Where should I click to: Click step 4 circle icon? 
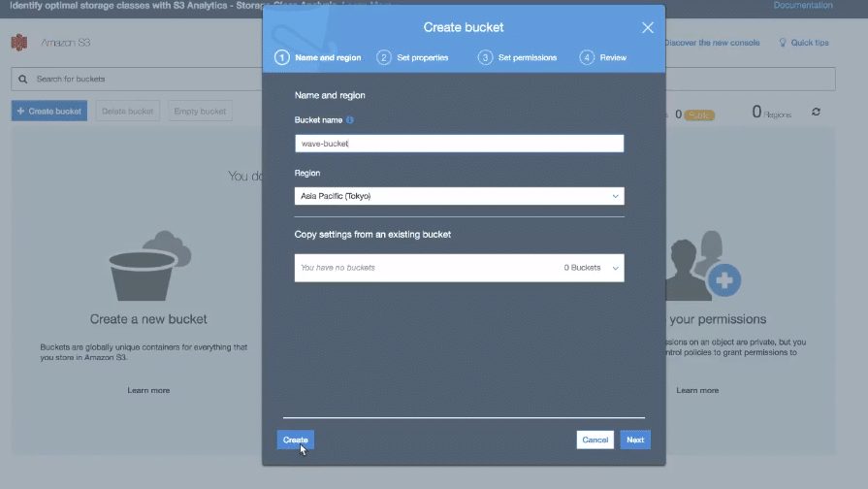pyautogui.click(x=587, y=57)
